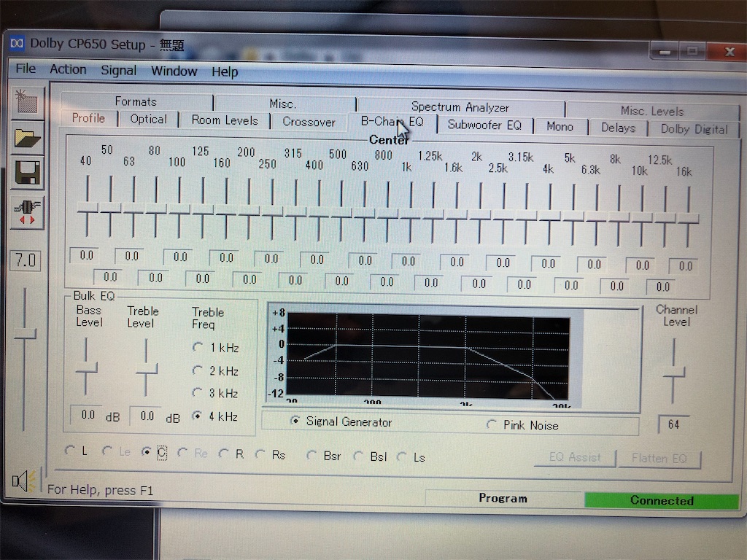Switch to the Mono tab
Viewport: 747px width, 560px height.
pyautogui.click(x=560, y=127)
